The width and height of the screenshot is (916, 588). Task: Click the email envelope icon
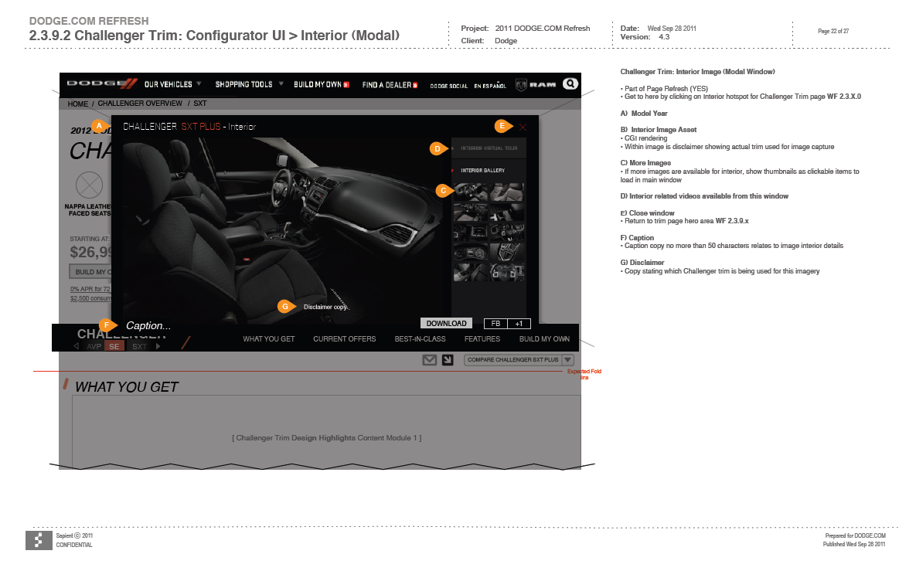coord(430,360)
